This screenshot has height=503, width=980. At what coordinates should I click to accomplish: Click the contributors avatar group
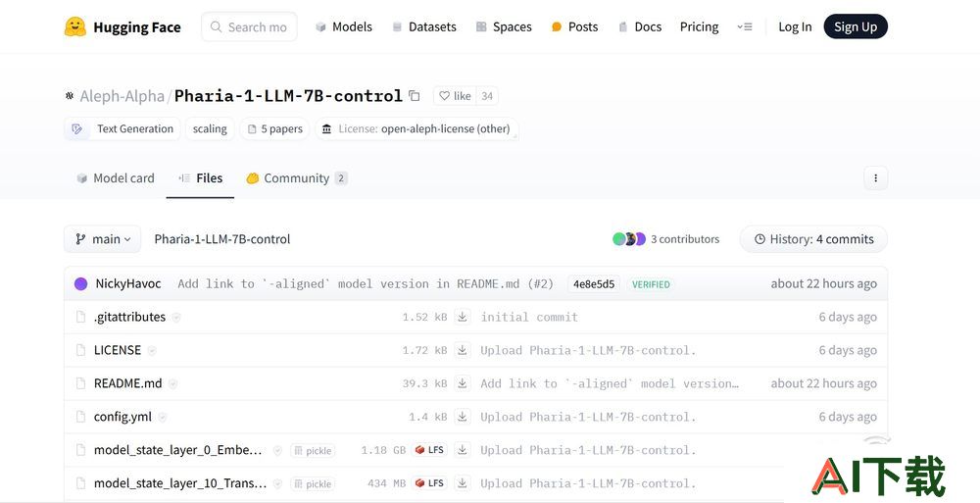click(x=628, y=239)
